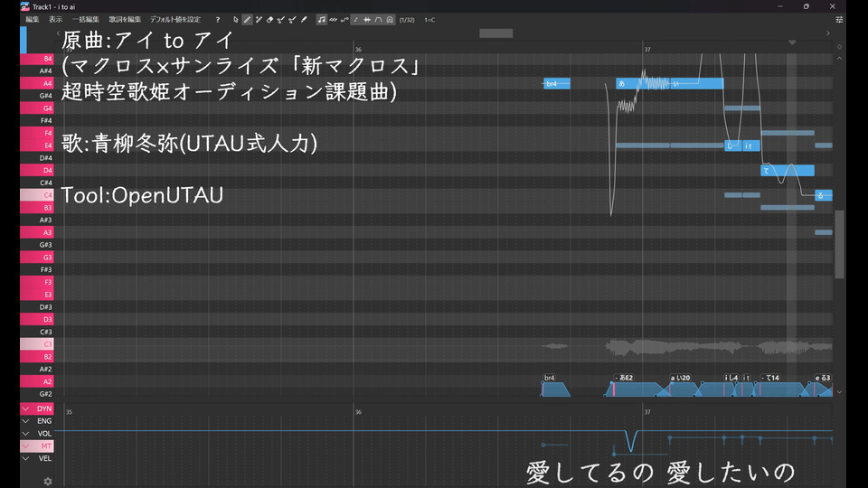Open the 歌詞を編集 menu
This screenshot has width=868, height=488.
click(x=125, y=19)
